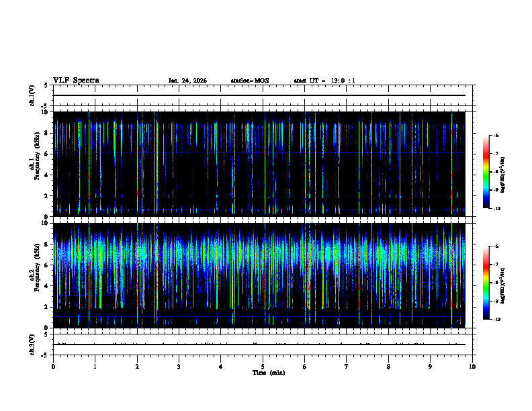Screen dimensions: 532x411
Task: Click the ch.1 colorbar log(PSD) label
Action: pyautogui.click(x=503, y=175)
